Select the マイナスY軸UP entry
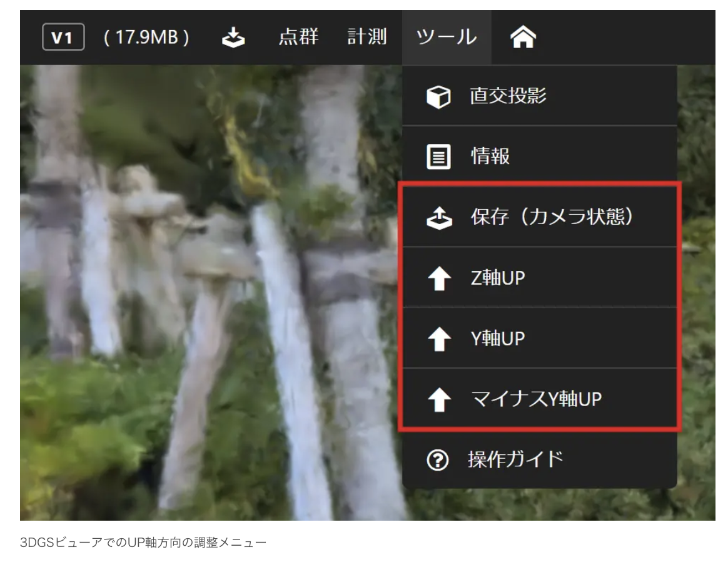The height and width of the screenshot is (562, 728). tap(536, 399)
